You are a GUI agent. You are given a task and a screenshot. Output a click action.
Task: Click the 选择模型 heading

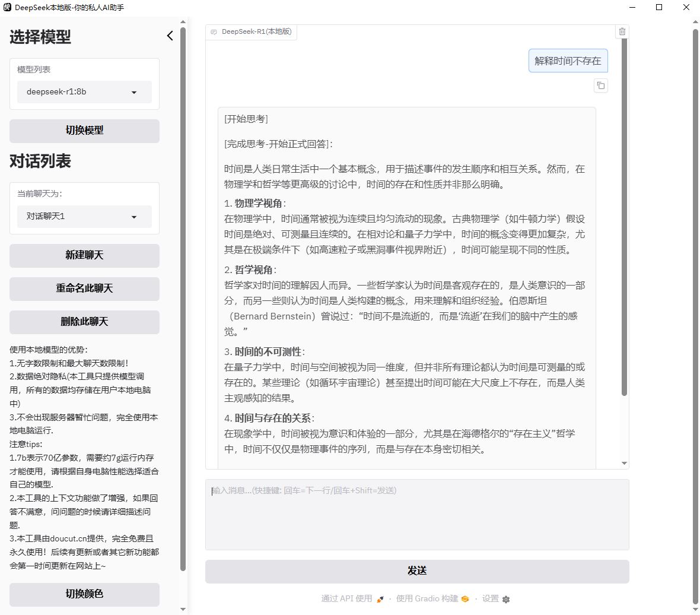(40, 37)
